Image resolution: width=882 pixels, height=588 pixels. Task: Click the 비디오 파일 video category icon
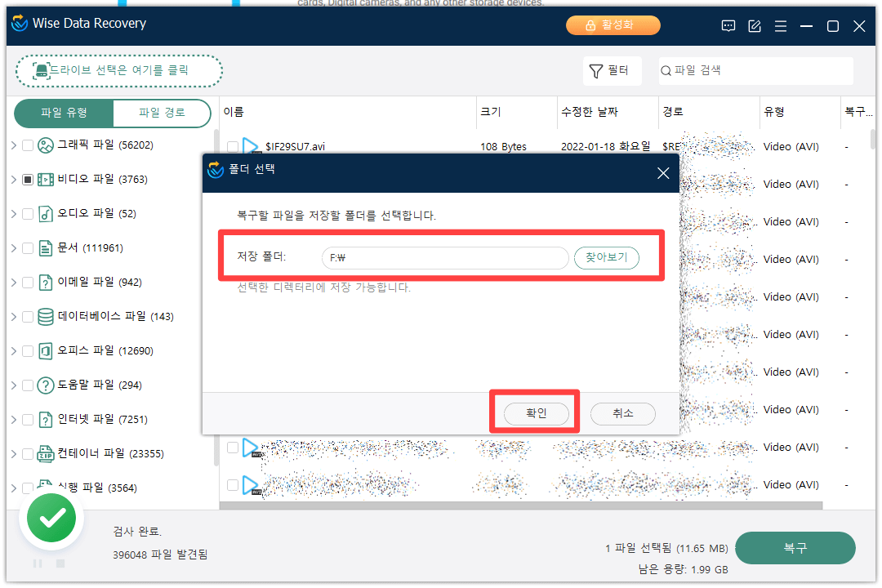click(x=47, y=179)
